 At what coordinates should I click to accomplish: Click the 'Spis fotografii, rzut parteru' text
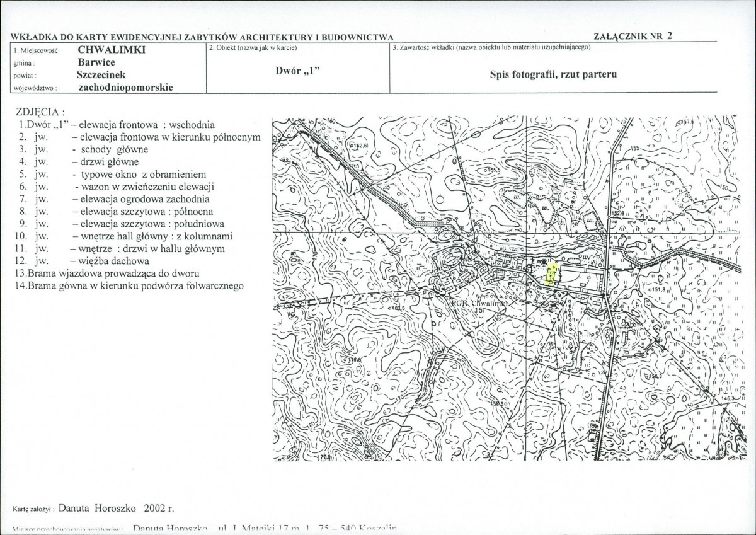(553, 74)
